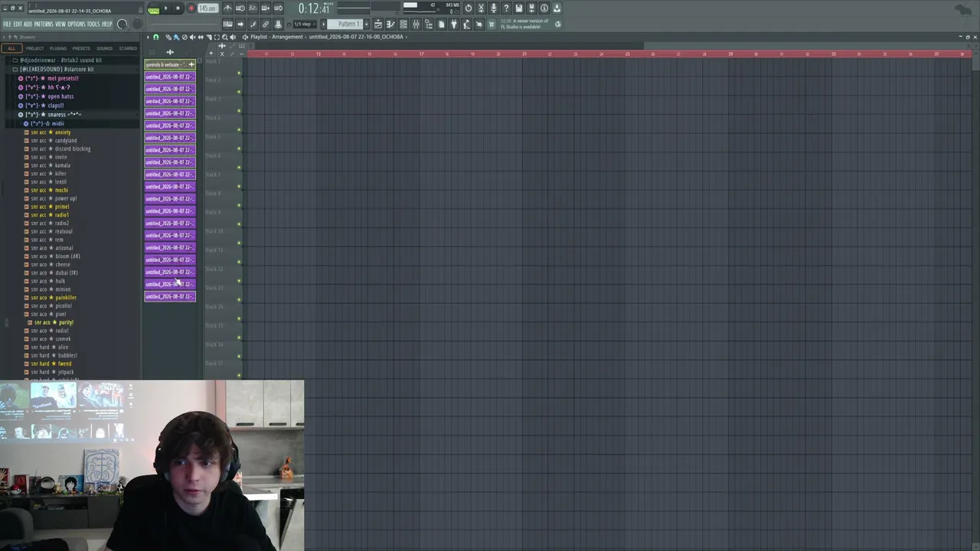
Task: Collapse the #starcore kit folder
Action: pyautogui.click(x=53, y=70)
